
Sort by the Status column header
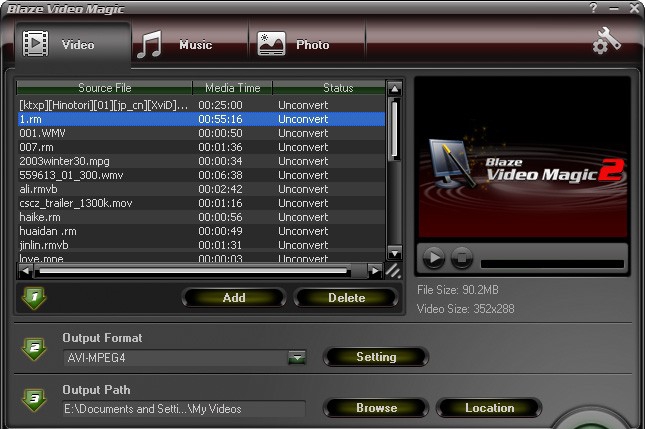pos(329,88)
